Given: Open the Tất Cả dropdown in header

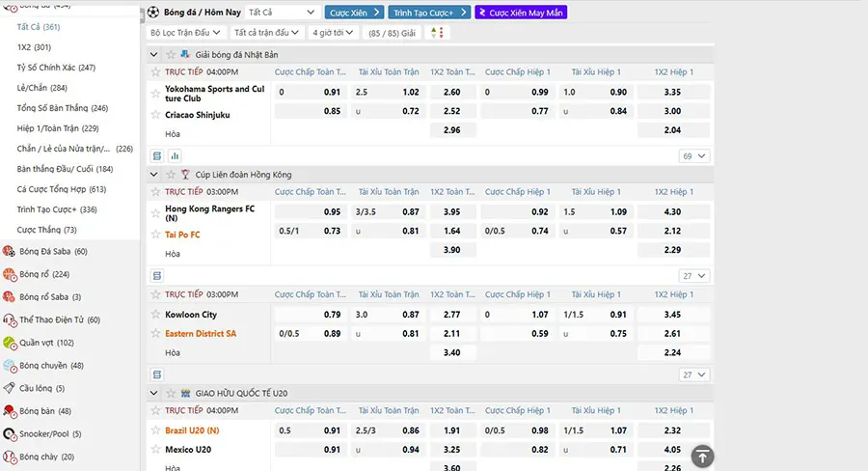Looking at the screenshot, I should pos(282,13).
